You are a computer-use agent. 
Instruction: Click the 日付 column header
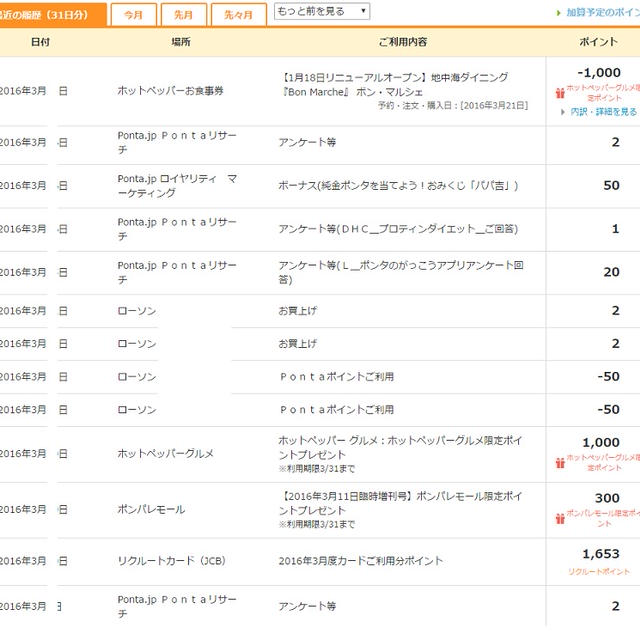[x=40, y=42]
